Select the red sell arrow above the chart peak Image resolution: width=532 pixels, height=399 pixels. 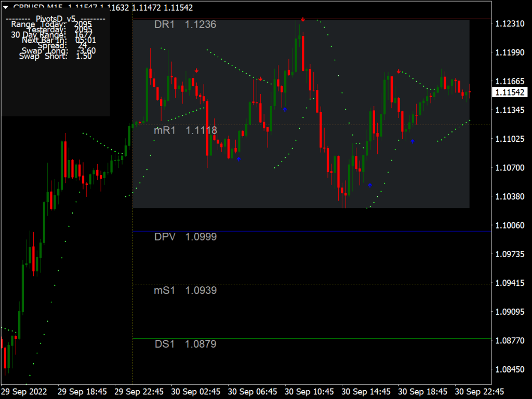coord(303,18)
